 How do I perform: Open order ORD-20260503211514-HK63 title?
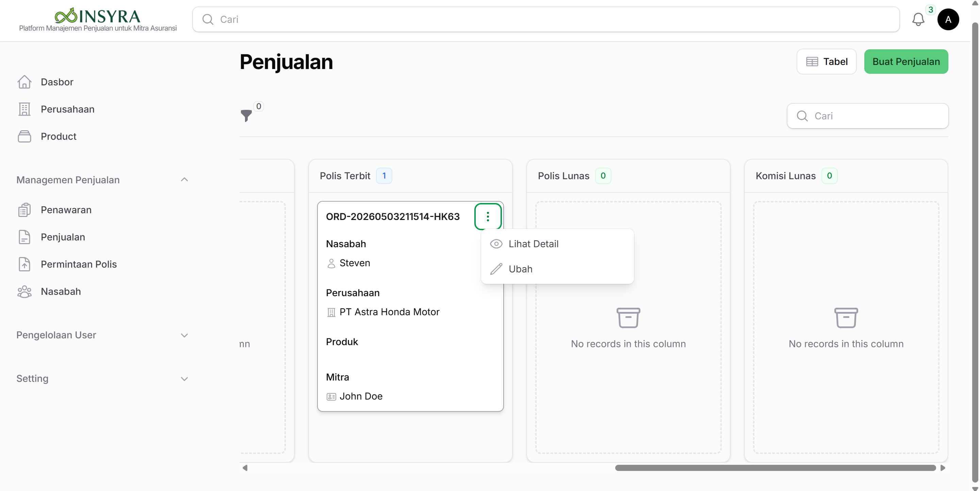click(393, 217)
